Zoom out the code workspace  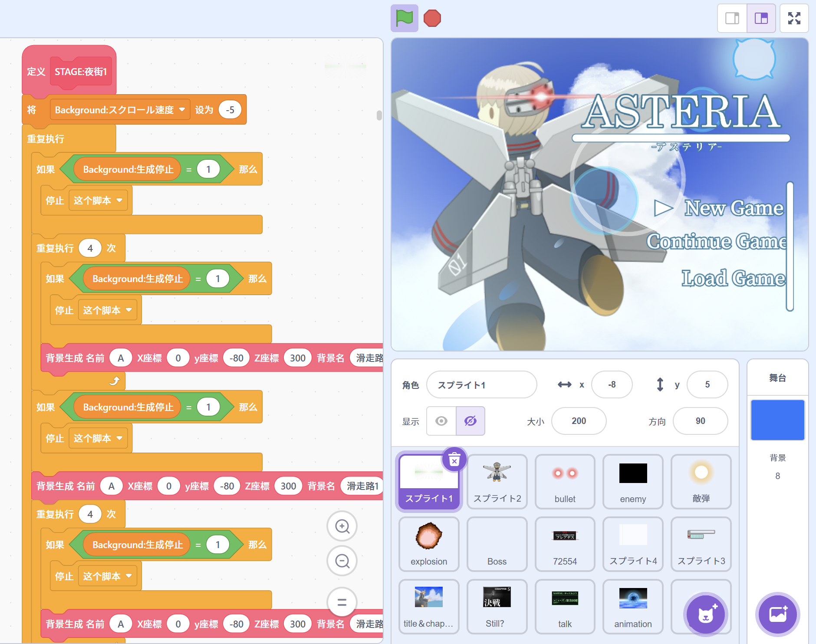342,561
